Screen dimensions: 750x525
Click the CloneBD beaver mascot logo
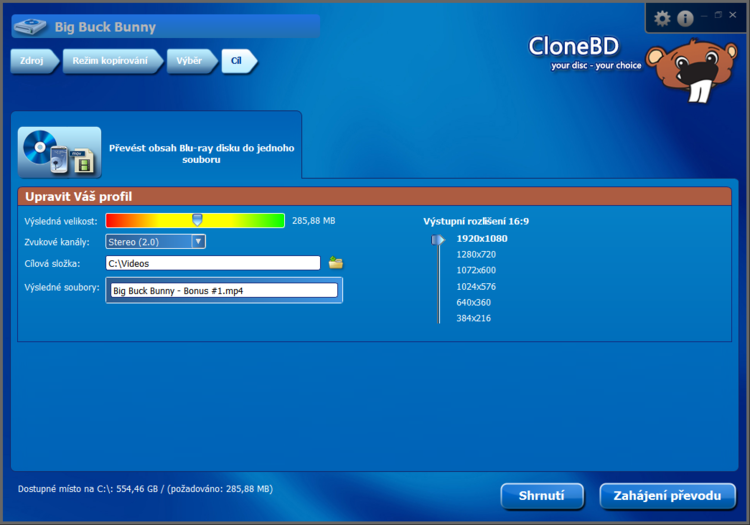(692, 70)
